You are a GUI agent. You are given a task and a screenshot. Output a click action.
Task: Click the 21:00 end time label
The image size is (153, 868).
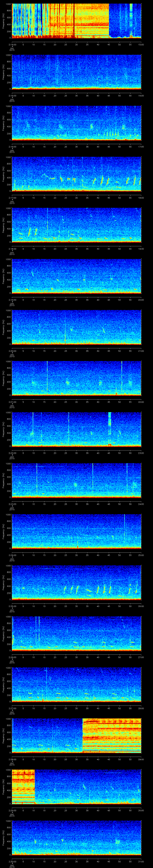pyautogui.click(x=141, y=351)
